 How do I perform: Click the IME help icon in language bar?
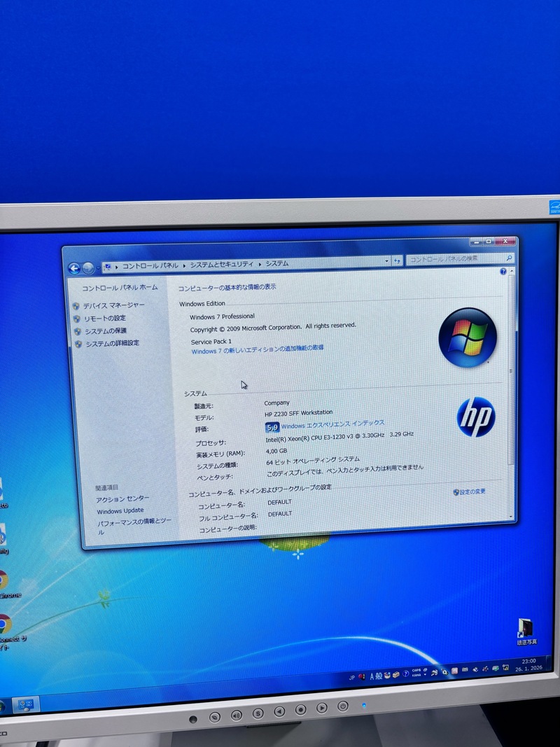pyautogui.click(x=405, y=673)
